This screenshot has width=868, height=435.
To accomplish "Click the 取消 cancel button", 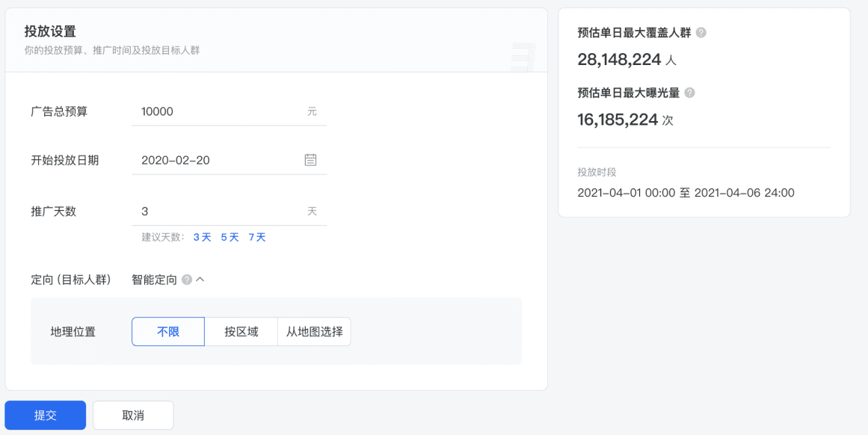I will tap(133, 415).
